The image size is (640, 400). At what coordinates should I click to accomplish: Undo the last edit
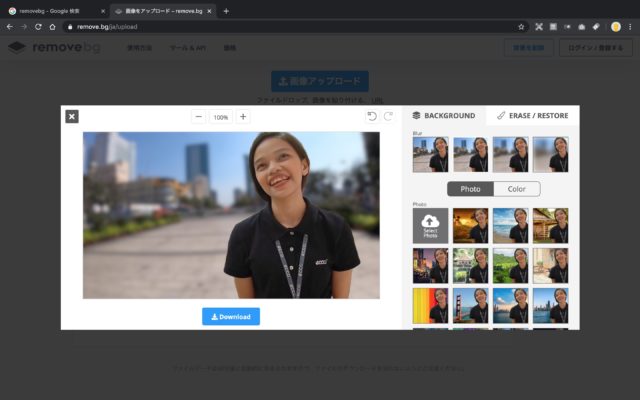coord(372,117)
